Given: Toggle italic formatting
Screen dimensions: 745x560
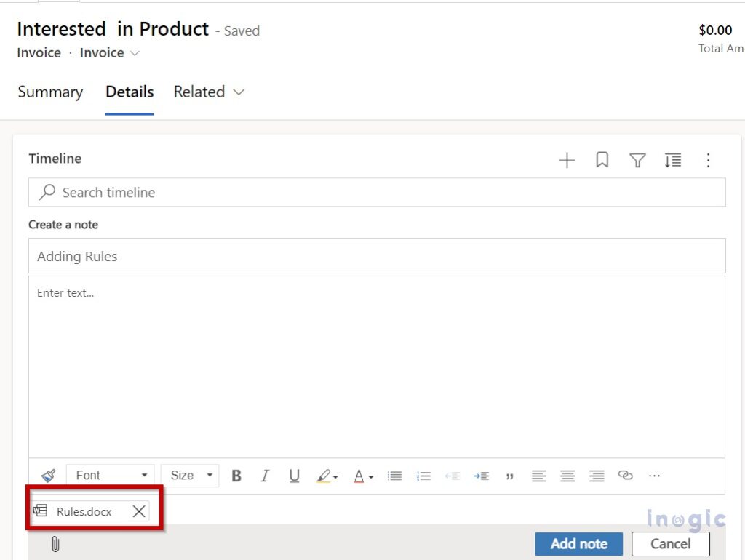Looking at the screenshot, I should click(265, 475).
